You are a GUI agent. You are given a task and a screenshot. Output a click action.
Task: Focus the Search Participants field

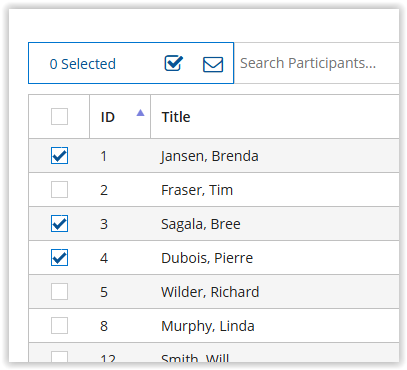317,63
